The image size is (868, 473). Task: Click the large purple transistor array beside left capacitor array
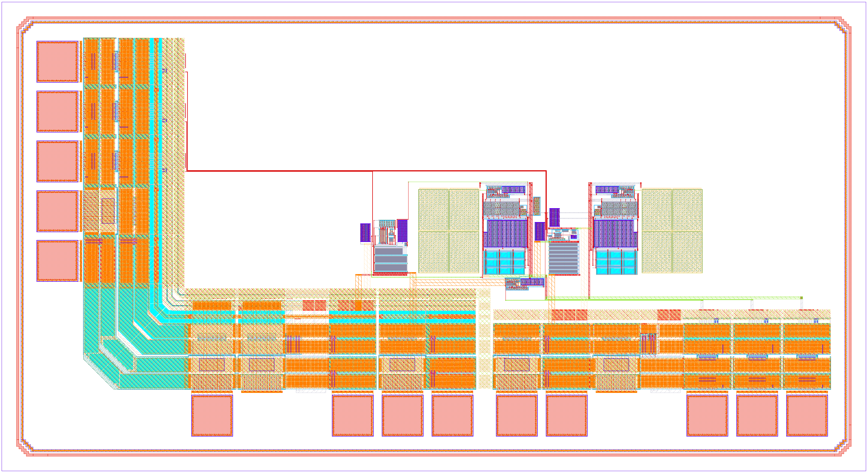pos(506,234)
